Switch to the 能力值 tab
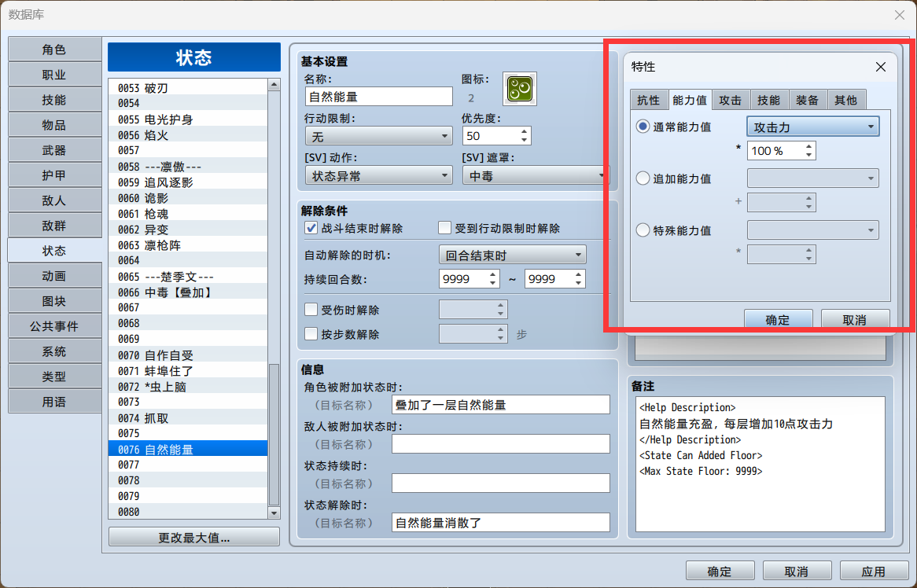This screenshot has height=588, width=917. click(x=689, y=100)
